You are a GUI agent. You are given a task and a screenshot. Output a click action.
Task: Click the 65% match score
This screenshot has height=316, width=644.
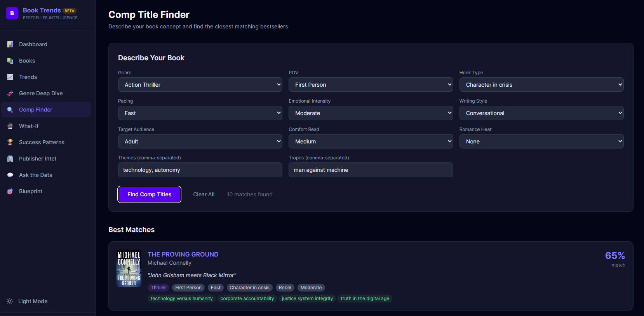615,256
